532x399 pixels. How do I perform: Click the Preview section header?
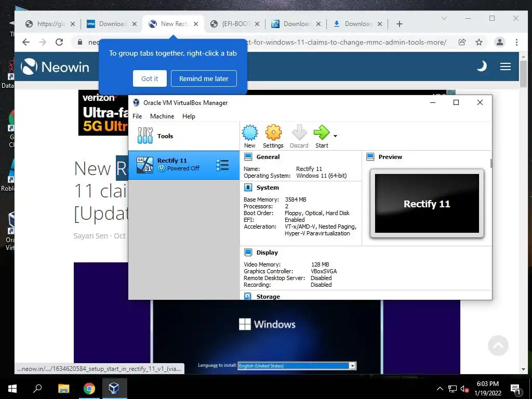click(x=390, y=157)
